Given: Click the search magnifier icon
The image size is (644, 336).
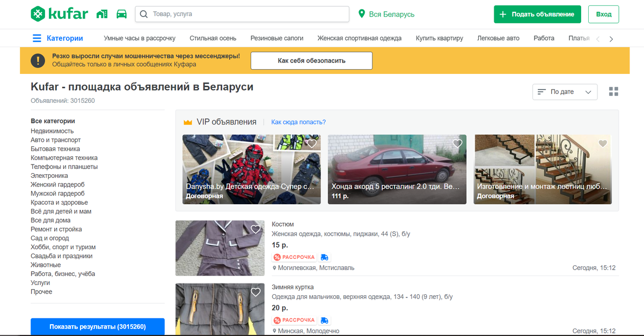Looking at the screenshot, I should 143,14.
